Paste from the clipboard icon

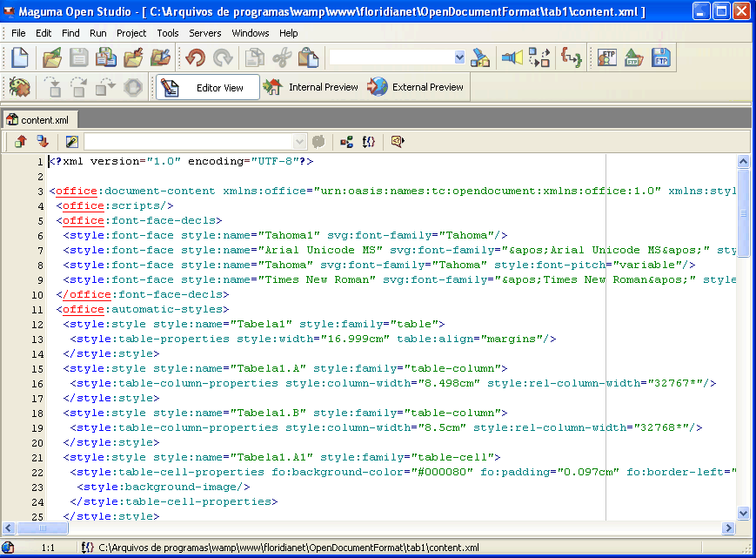coord(309,56)
